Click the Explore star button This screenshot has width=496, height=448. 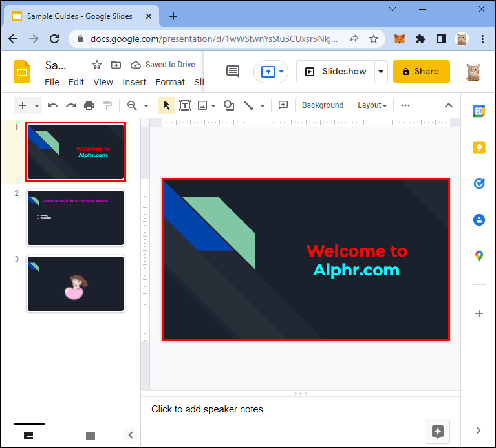click(x=438, y=432)
